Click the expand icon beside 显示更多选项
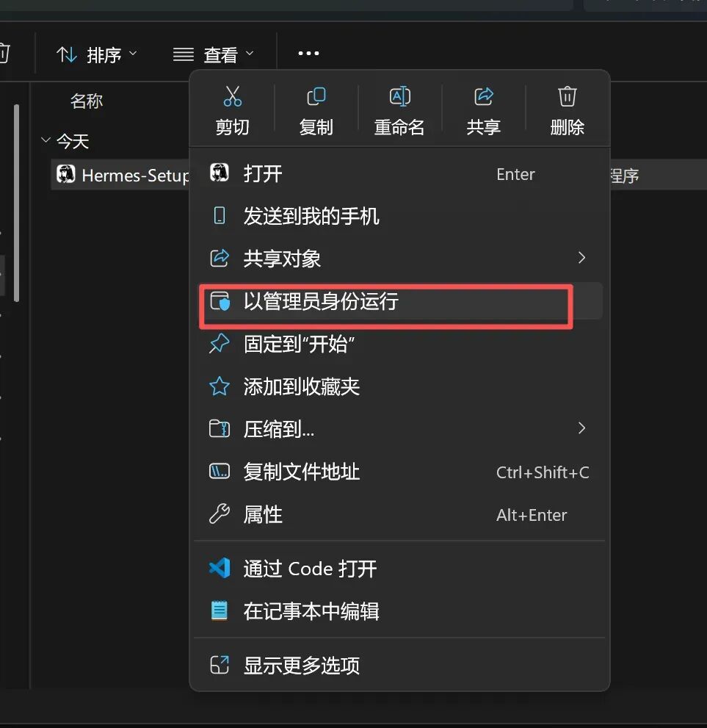The height and width of the screenshot is (728, 707). tap(220, 665)
